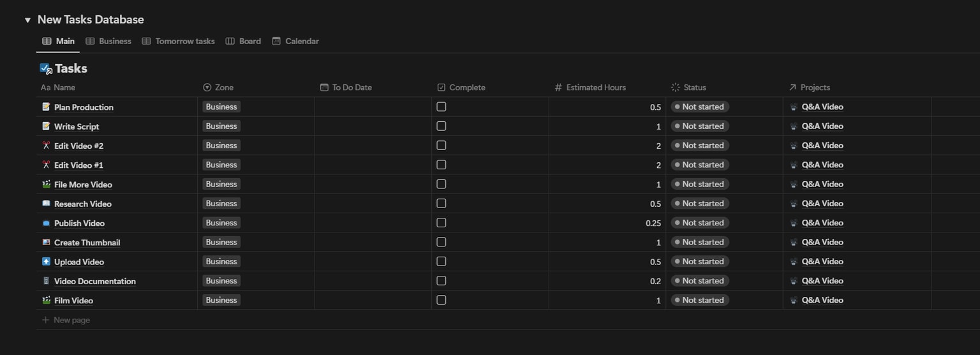The height and width of the screenshot is (355, 980).
Task: Click the To Do Date column header
Action: click(346, 87)
